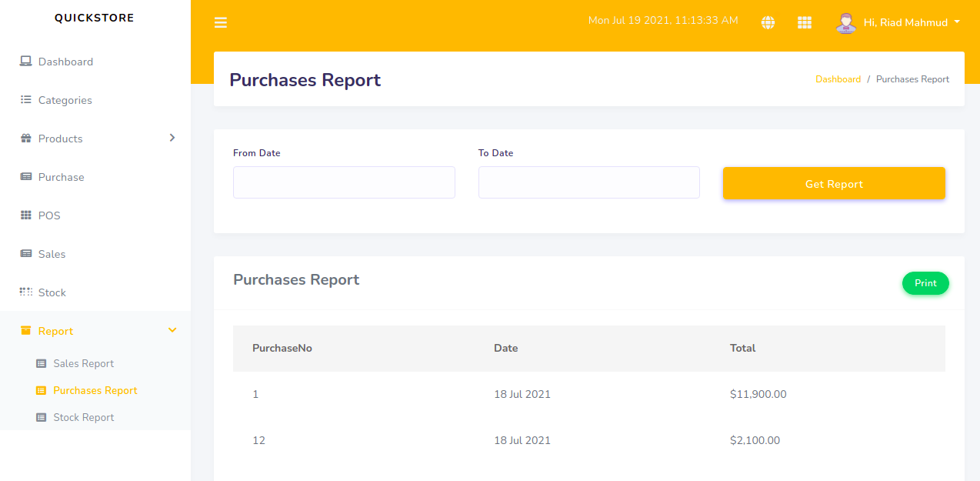Screen dimensions: 980x481
Task: Click the QUICKSTORE logo text
Action: pyautogui.click(x=95, y=18)
